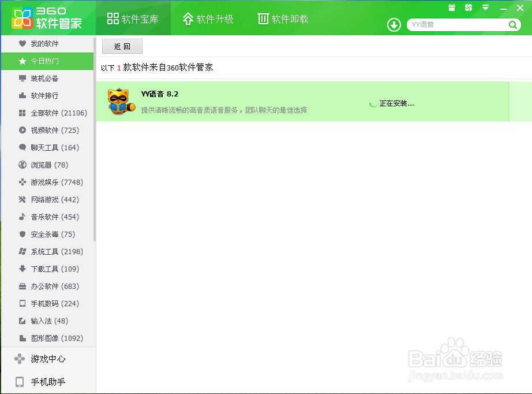Open the 网络游戏 crossed swords icon
The height and width of the screenshot is (394, 532).
click(x=23, y=199)
